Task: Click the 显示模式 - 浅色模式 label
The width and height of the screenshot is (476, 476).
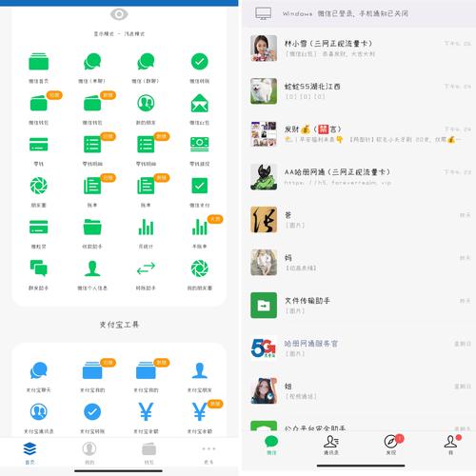Action: 119,33
